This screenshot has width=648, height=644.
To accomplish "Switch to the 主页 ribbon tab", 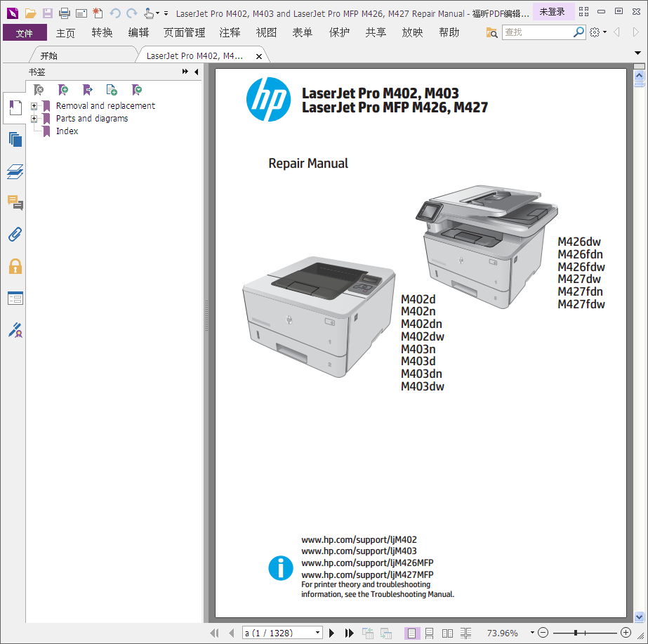I will (x=65, y=32).
